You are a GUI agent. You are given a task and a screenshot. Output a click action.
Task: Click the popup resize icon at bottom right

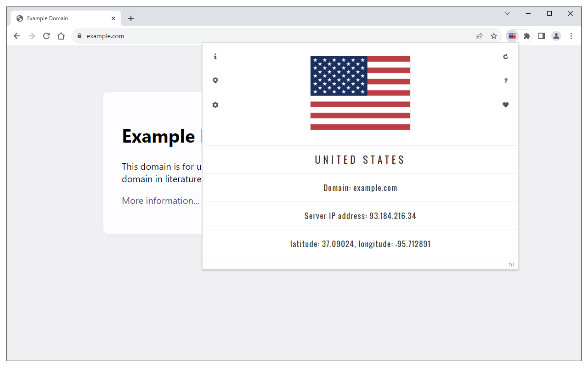click(511, 264)
